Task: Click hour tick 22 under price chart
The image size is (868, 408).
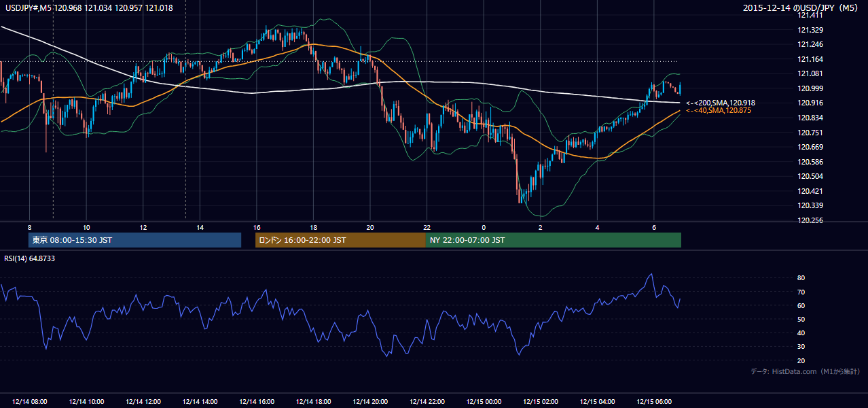Action: [x=427, y=227]
